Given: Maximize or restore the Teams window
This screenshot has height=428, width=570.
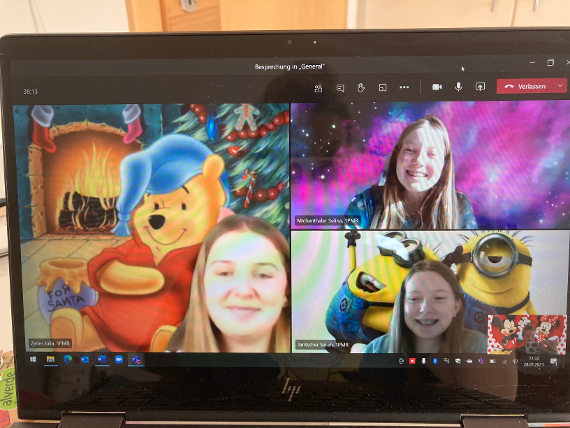Looking at the screenshot, I should click(550, 63).
